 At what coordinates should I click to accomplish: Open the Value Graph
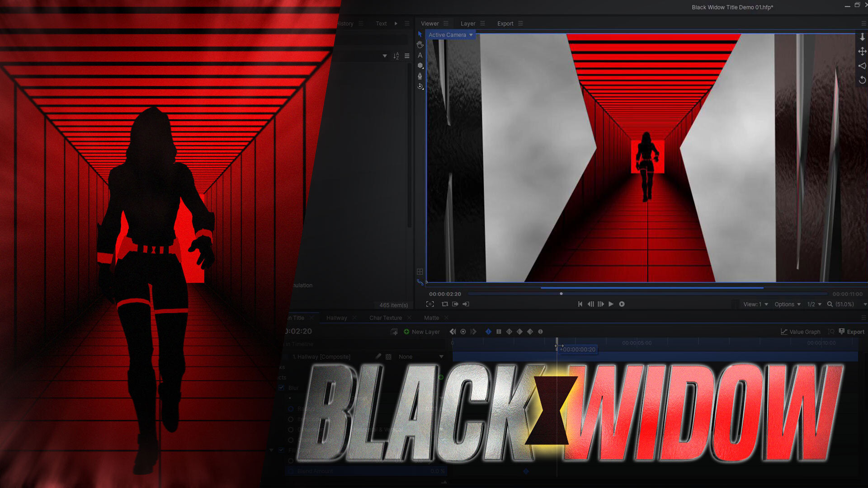point(800,332)
